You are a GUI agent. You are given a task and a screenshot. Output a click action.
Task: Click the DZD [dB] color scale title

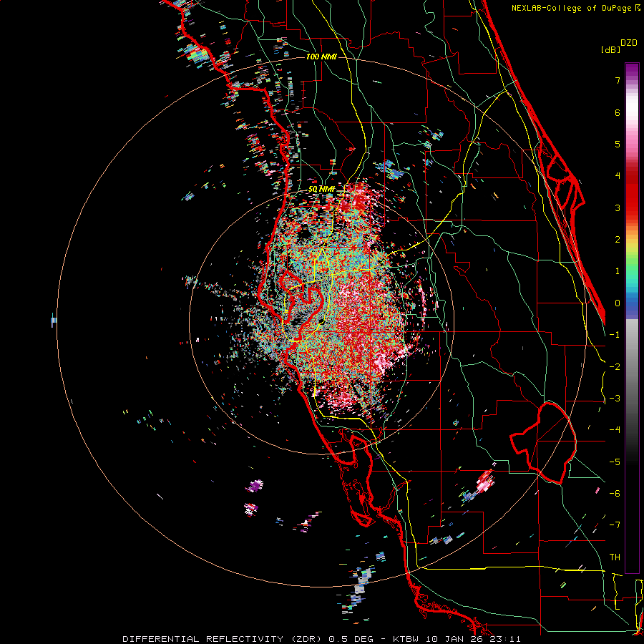(619, 46)
